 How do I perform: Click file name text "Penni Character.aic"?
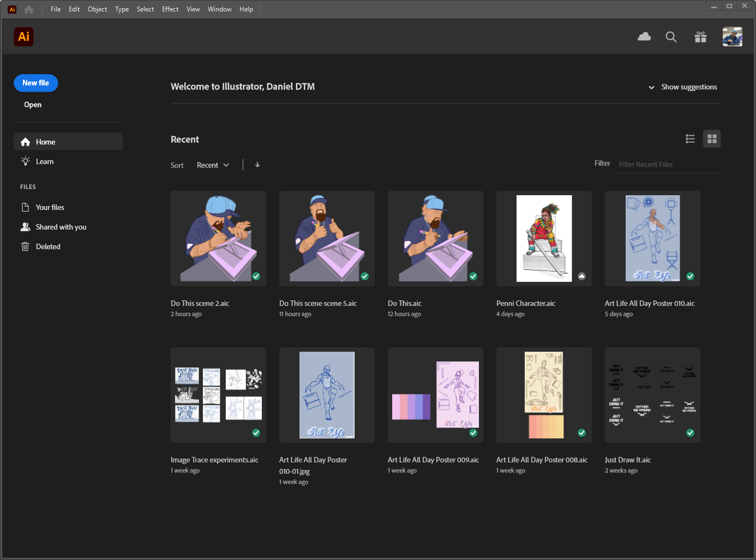[x=526, y=304]
